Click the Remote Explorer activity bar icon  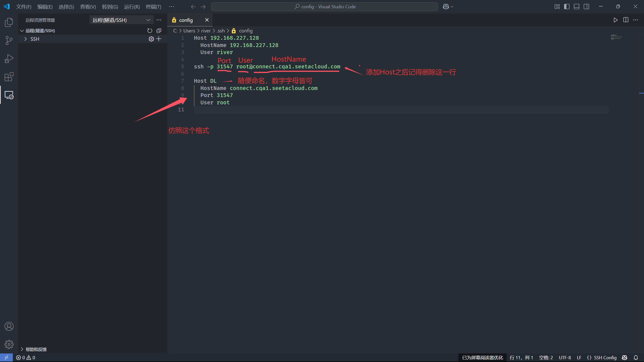tap(9, 95)
